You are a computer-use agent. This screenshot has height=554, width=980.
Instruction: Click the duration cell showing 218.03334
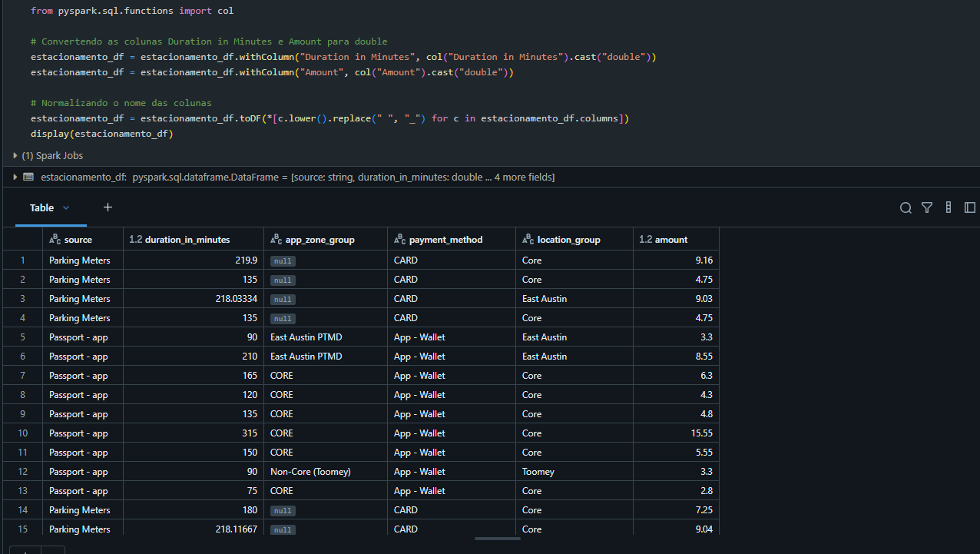click(x=194, y=299)
